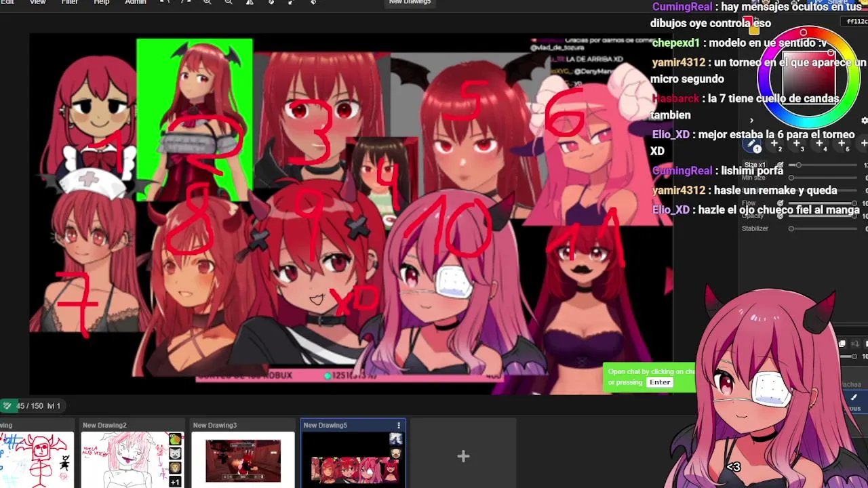Viewport: 868px width, 488px height.
Task: Click the top user avatar on New Drawing5
Action: pyautogui.click(x=396, y=439)
